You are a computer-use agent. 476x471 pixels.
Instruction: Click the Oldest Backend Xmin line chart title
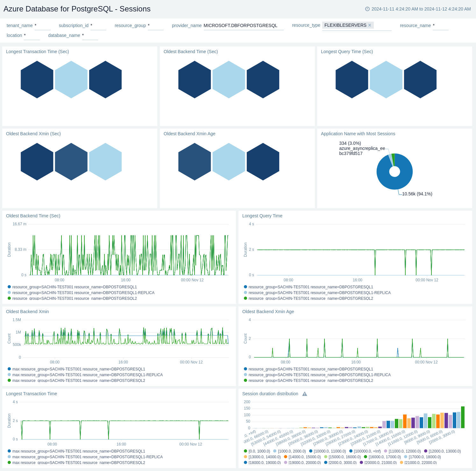27,312
